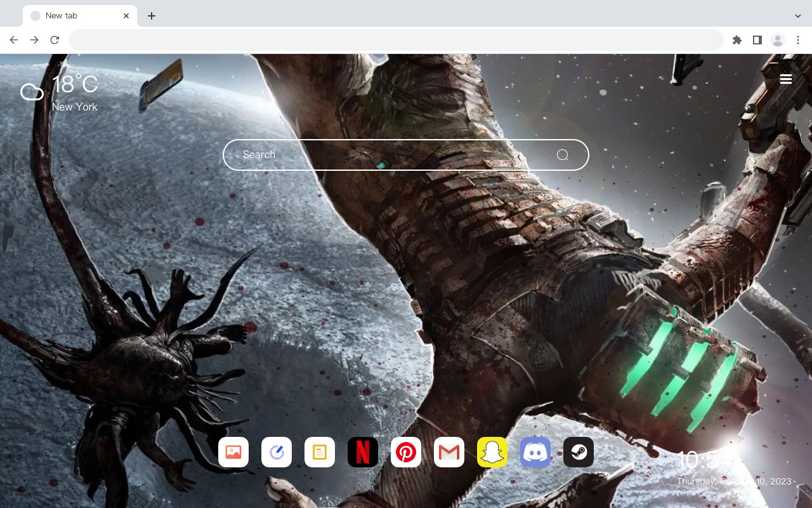Open the hamburger menu on page
Screen dimensions: 812x508
click(x=786, y=79)
